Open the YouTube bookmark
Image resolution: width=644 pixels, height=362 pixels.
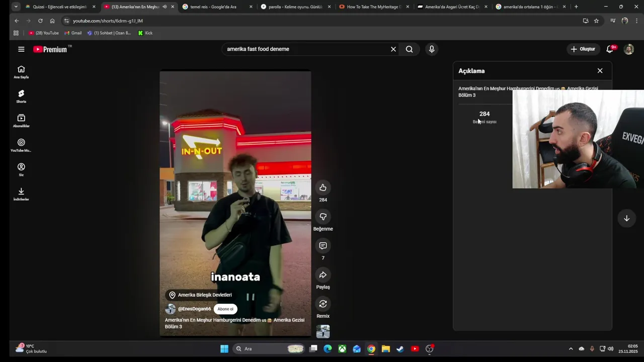click(44, 33)
